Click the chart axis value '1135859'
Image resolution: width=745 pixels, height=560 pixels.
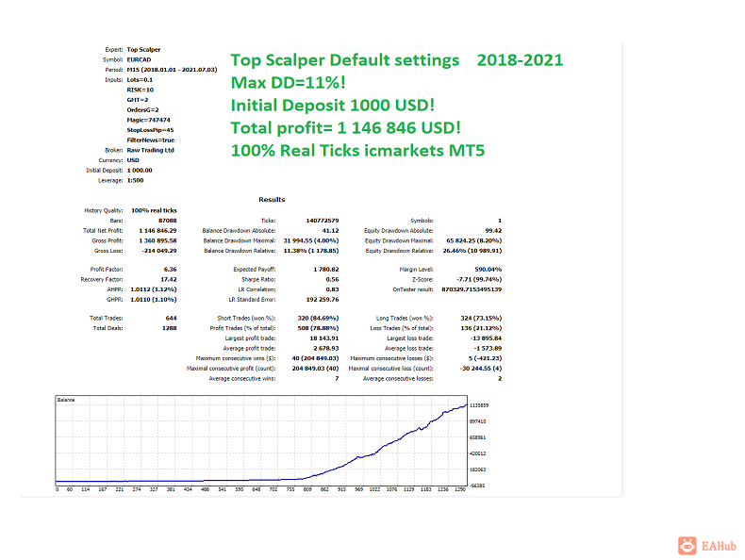[479, 405]
